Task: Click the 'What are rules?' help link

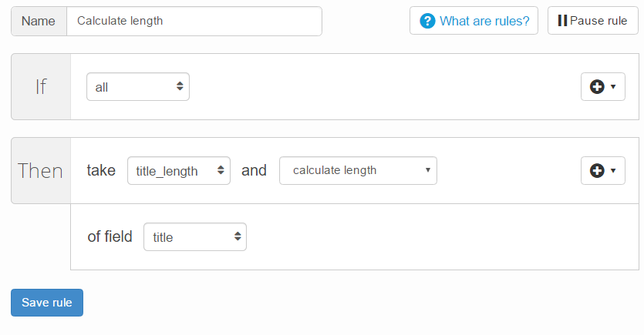Action: [484, 22]
